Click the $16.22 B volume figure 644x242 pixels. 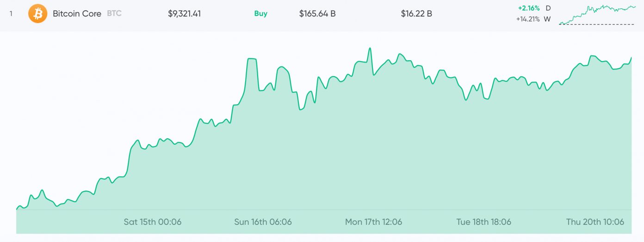[x=416, y=14]
